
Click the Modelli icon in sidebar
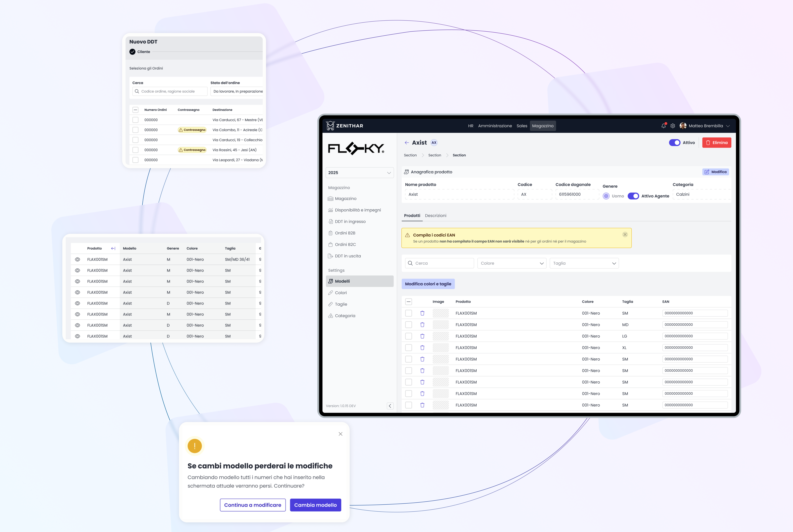point(331,281)
